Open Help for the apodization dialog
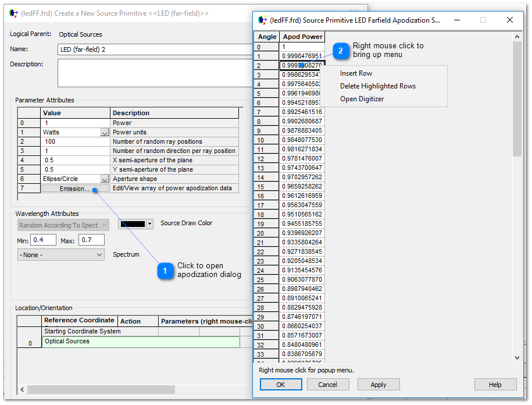 pyautogui.click(x=495, y=385)
